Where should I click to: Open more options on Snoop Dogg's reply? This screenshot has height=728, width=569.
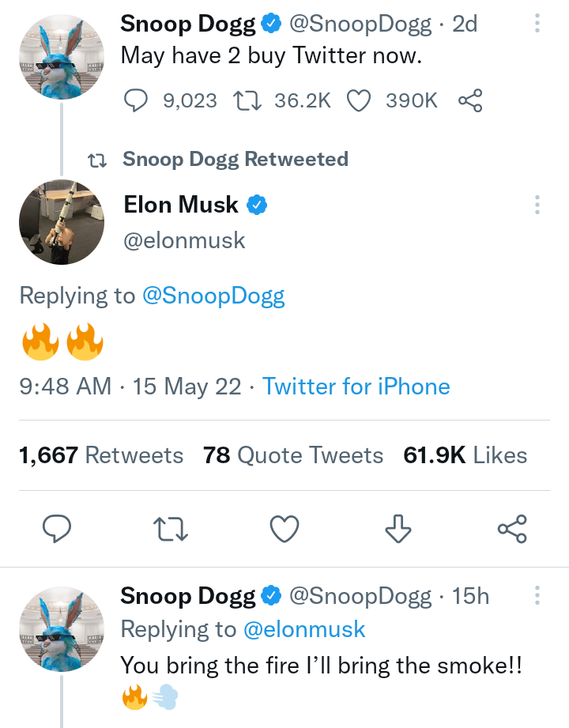pyautogui.click(x=537, y=596)
